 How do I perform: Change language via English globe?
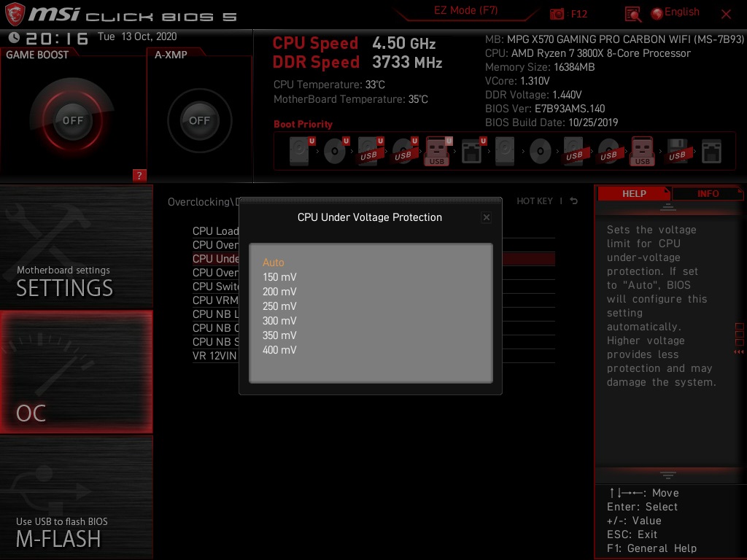(675, 12)
